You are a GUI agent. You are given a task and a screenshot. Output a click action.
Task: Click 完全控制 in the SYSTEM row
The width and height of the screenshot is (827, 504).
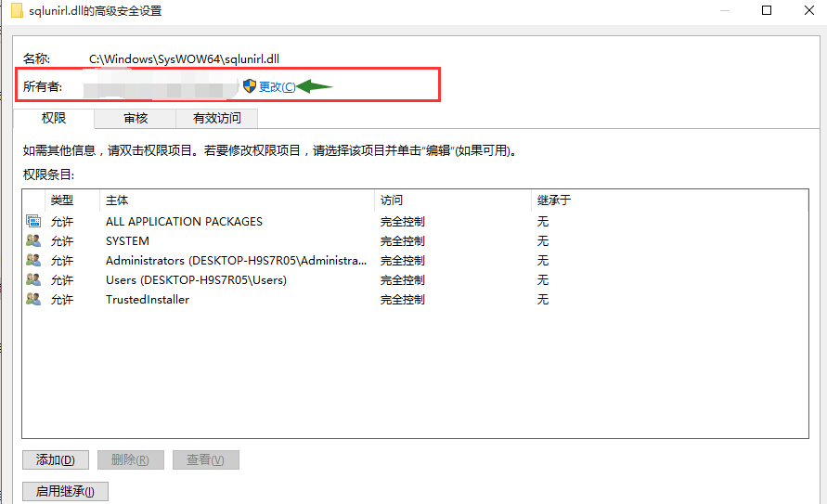tap(403, 241)
